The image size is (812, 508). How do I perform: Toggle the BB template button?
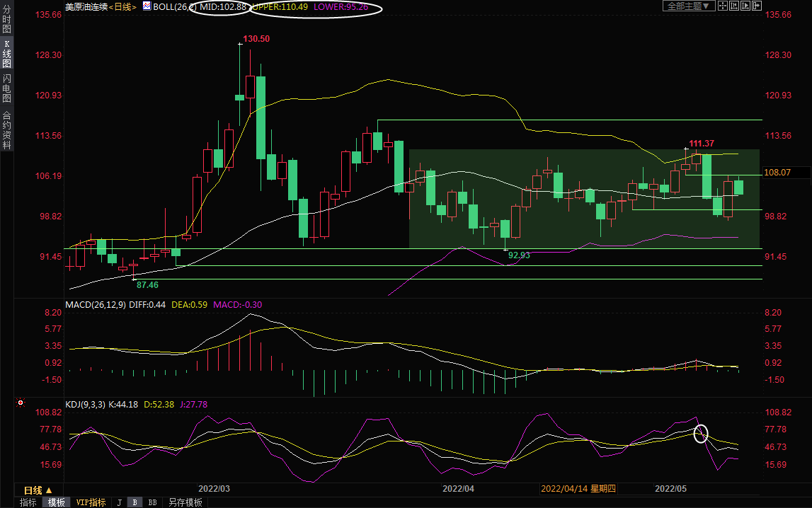[152, 502]
